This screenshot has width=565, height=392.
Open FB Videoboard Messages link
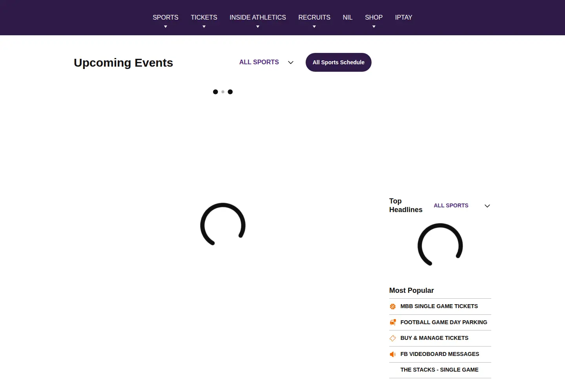point(440,354)
